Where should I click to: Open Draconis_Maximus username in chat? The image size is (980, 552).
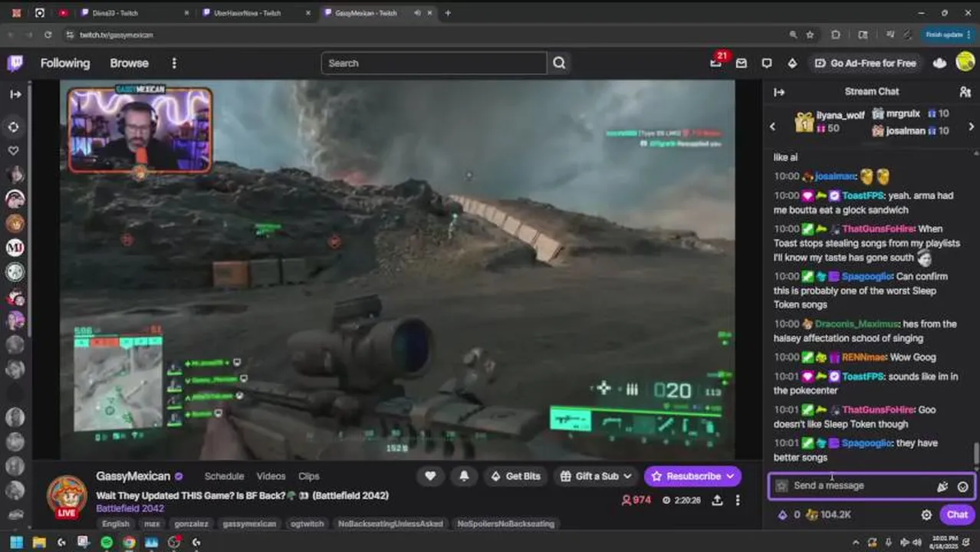pos(857,324)
